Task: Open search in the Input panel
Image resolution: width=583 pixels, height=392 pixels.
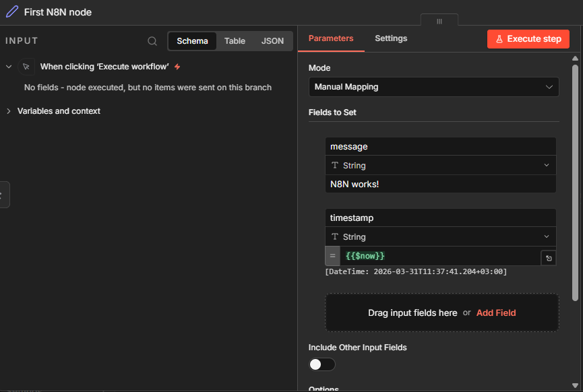Action: (x=152, y=41)
